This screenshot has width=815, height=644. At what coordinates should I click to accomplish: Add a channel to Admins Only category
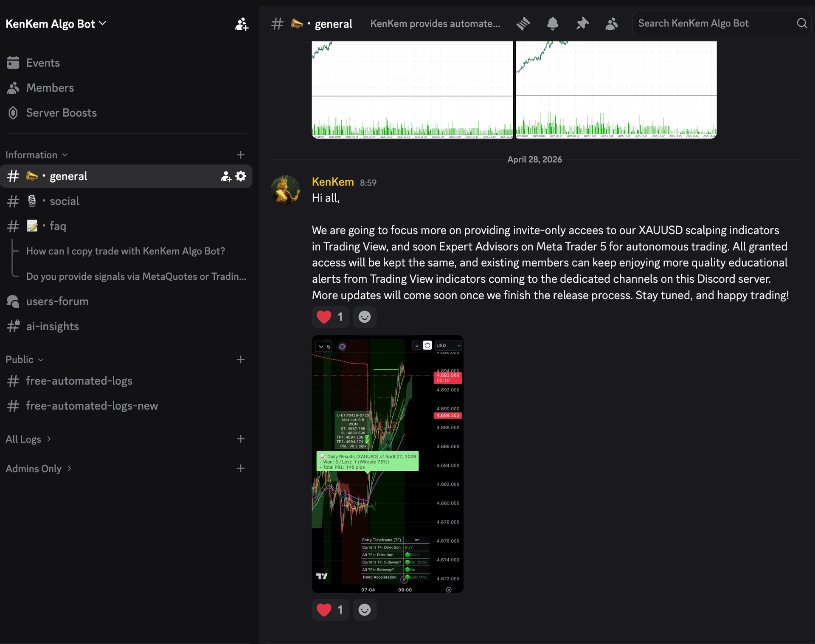coord(241,468)
